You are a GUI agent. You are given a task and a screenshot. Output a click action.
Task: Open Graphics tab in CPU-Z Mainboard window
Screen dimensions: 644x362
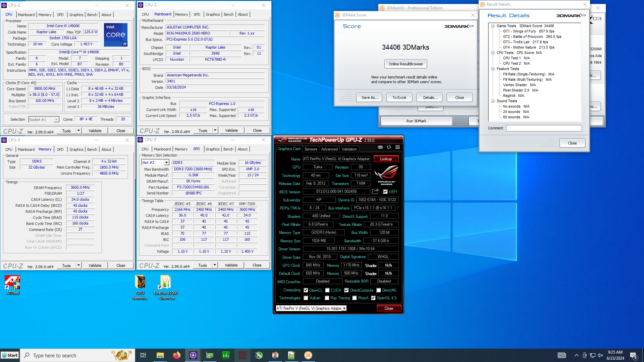click(x=213, y=14)
